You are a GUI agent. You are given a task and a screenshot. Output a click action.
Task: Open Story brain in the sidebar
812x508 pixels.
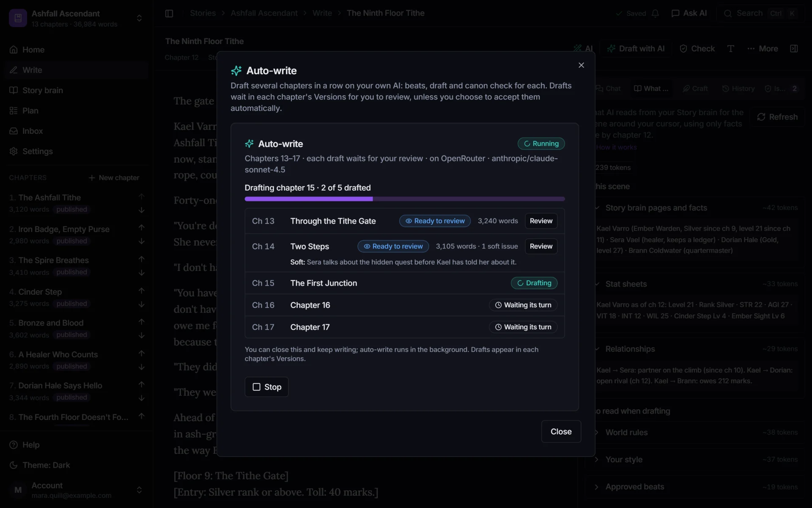[x=76, y=90]
